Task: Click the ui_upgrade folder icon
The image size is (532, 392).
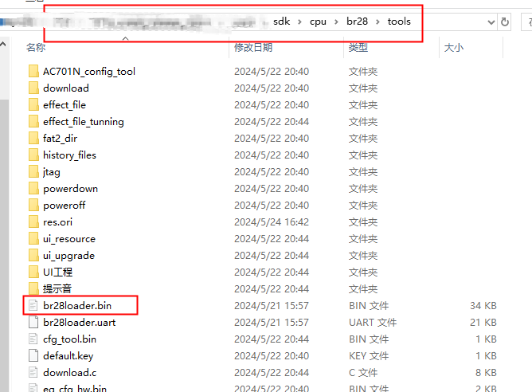Action: click(x=33, y=256)
